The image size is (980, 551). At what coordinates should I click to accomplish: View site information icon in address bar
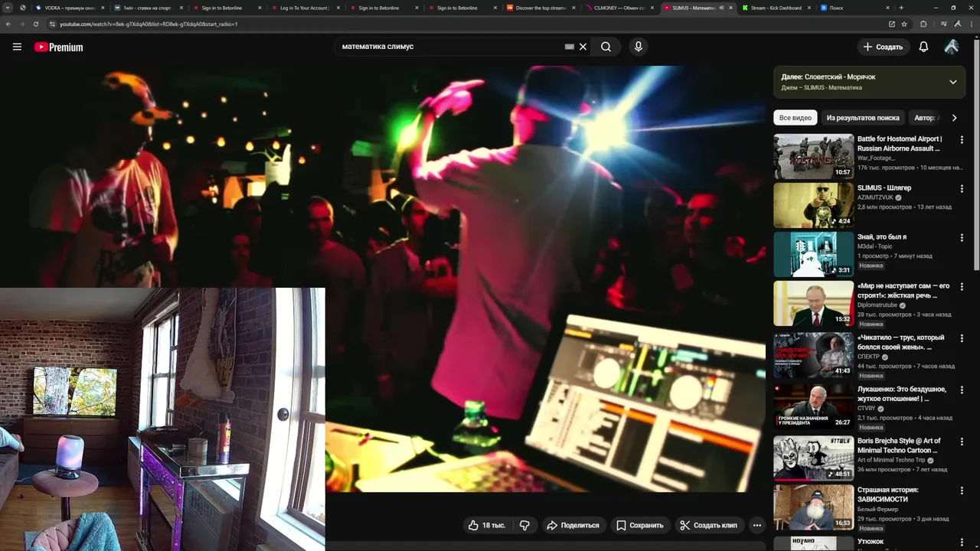click(53, 24)
